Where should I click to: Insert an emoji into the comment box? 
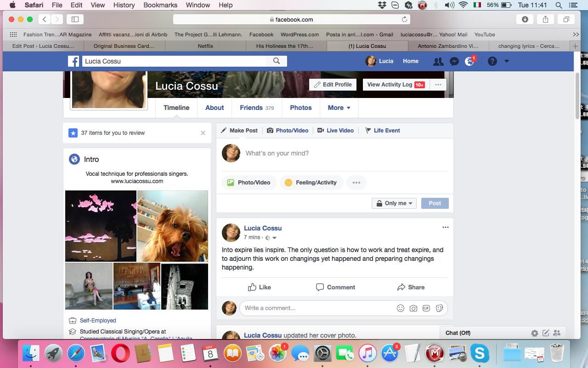pyautogui.click(x=400, y=308)
